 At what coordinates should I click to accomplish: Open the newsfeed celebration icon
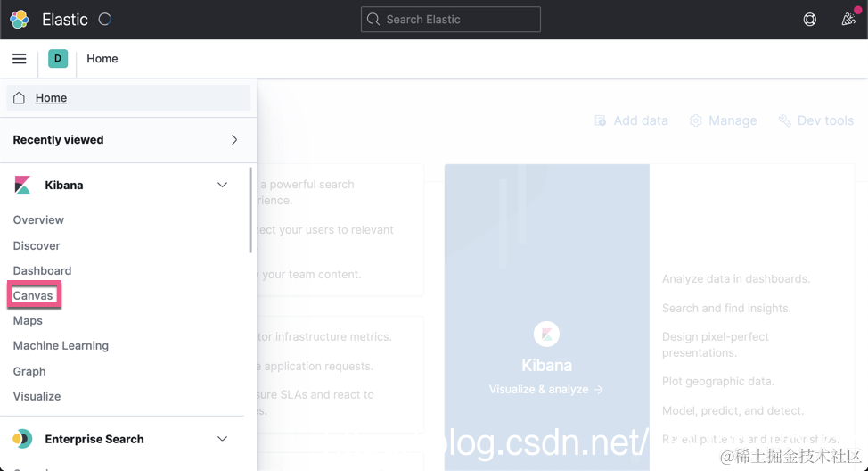[x=848, y=20]
